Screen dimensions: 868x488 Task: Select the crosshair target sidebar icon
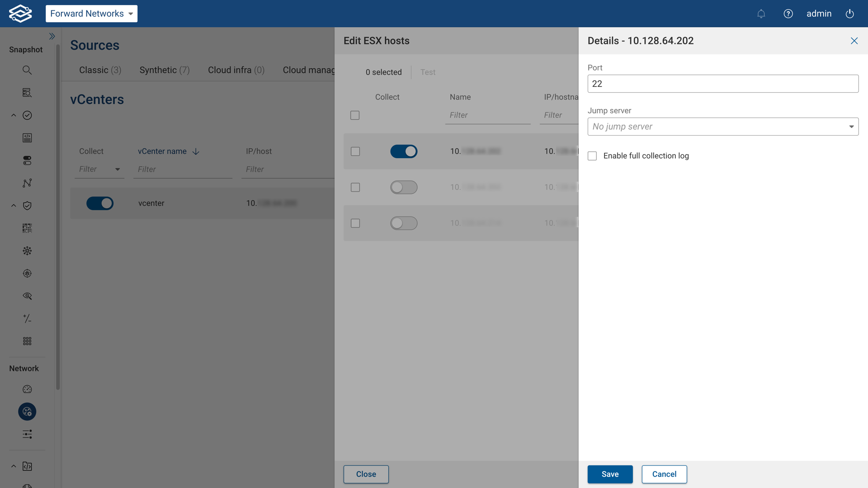click(27, 273)
